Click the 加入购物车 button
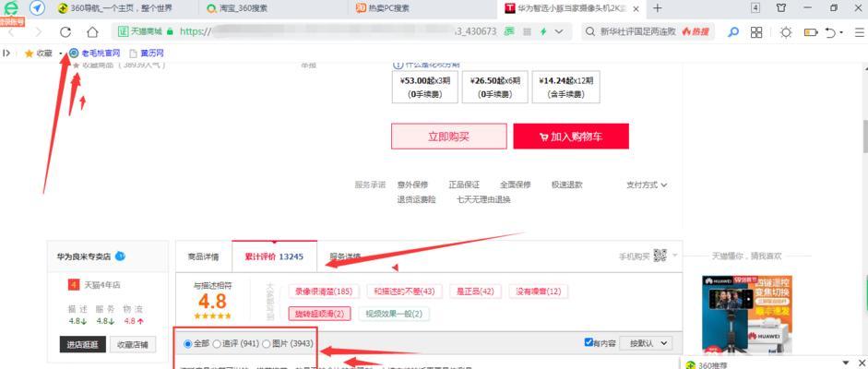 pos(571,137)
